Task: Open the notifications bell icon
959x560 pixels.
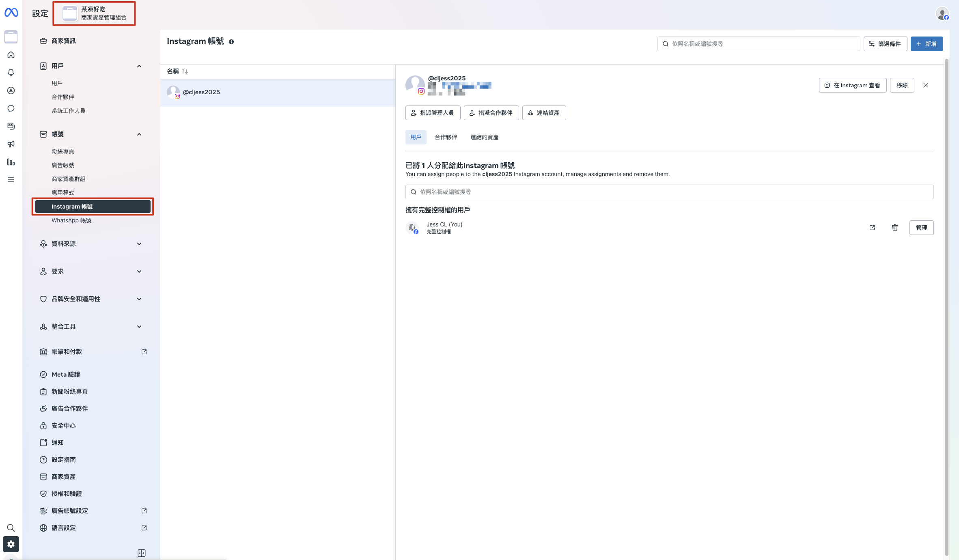Action: click(11, 73)
